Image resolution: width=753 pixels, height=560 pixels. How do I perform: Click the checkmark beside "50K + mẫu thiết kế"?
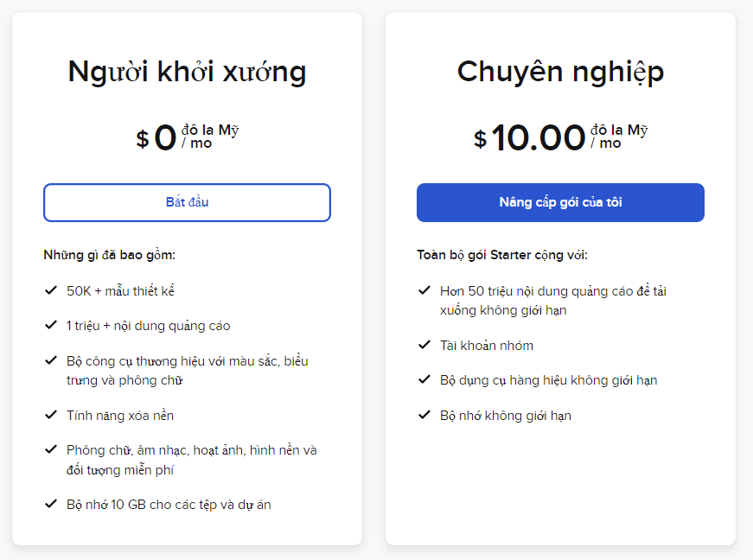click(x=49, y=291)
